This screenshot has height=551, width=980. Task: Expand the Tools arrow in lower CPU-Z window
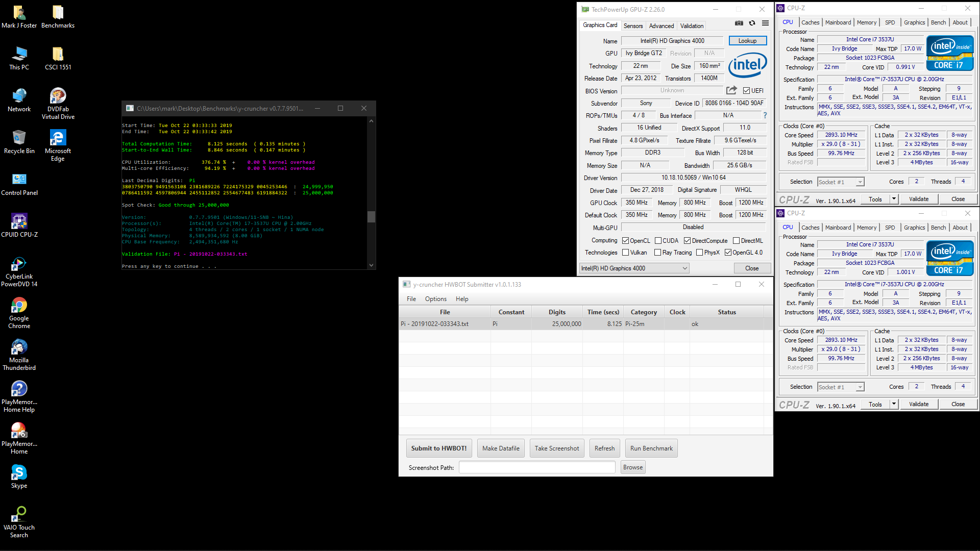[894, 404]
